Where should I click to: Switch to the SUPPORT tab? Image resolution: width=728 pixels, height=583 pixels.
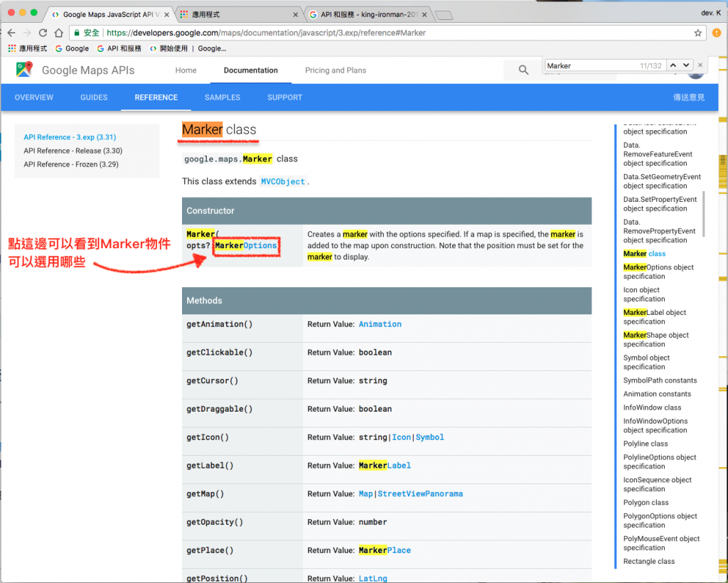tap(284, 97)
